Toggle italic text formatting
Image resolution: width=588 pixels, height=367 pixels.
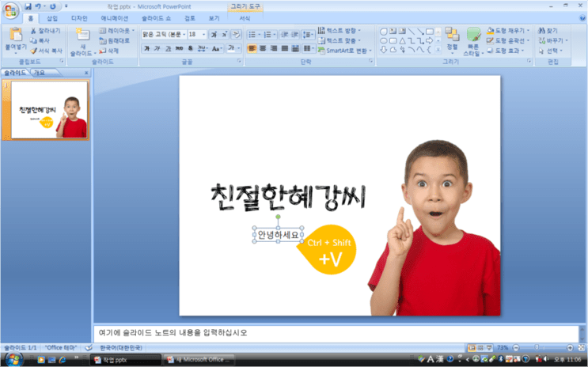(157, 48)
